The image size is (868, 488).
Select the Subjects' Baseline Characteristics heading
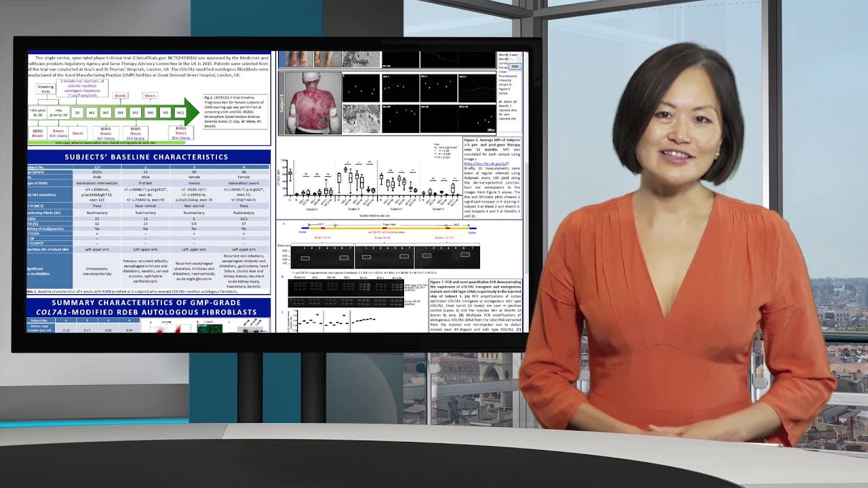click(x=146, y=157)
